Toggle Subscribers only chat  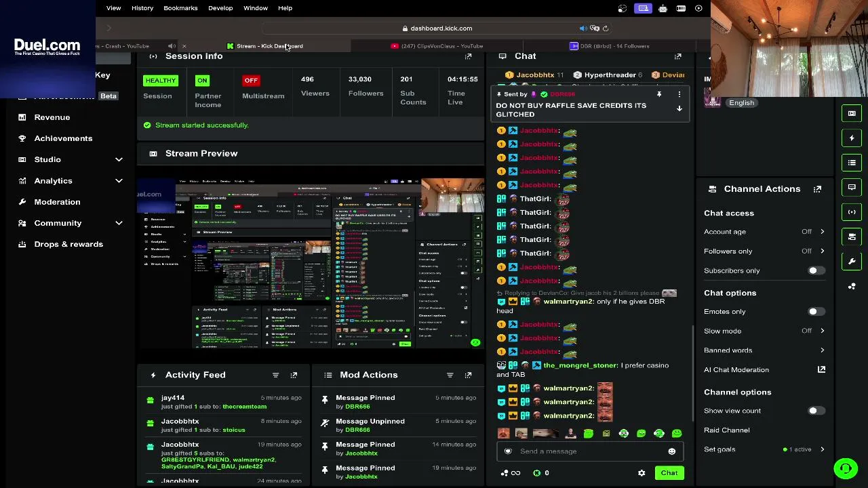816,271
